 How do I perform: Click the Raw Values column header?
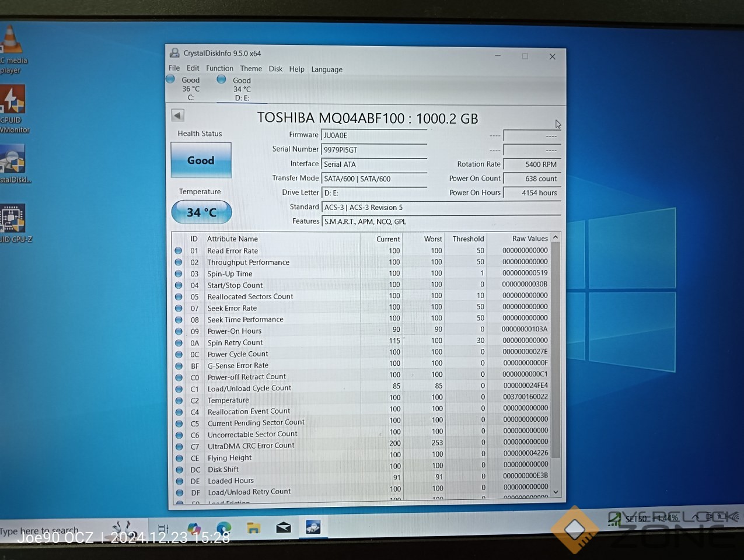[x=530, y=239]
